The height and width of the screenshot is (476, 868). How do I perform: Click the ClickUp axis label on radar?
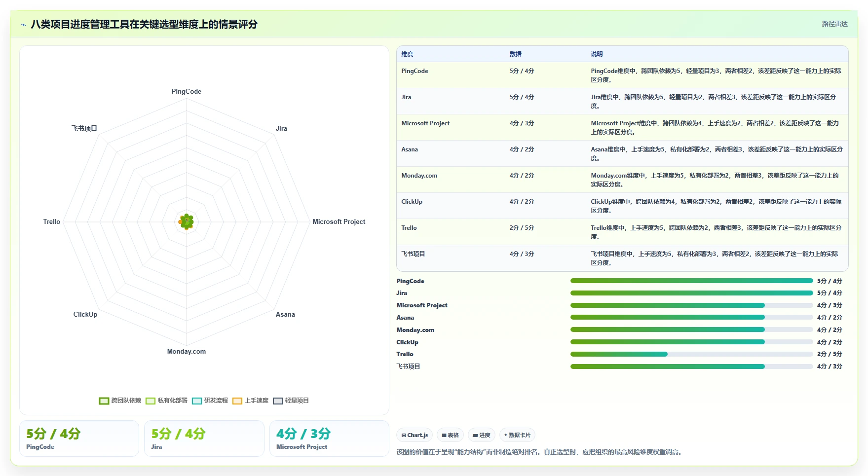pos(85,314)
